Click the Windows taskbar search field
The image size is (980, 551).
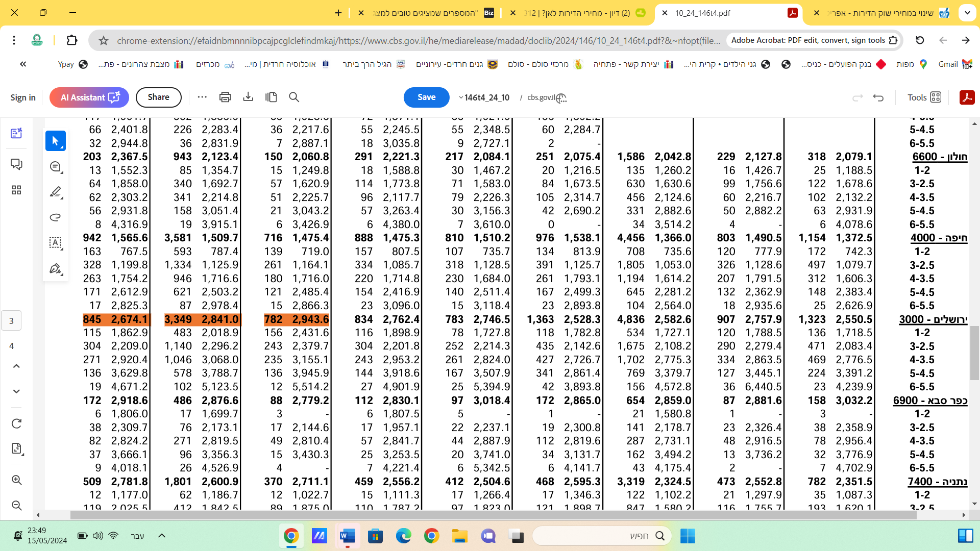point(602,536)
